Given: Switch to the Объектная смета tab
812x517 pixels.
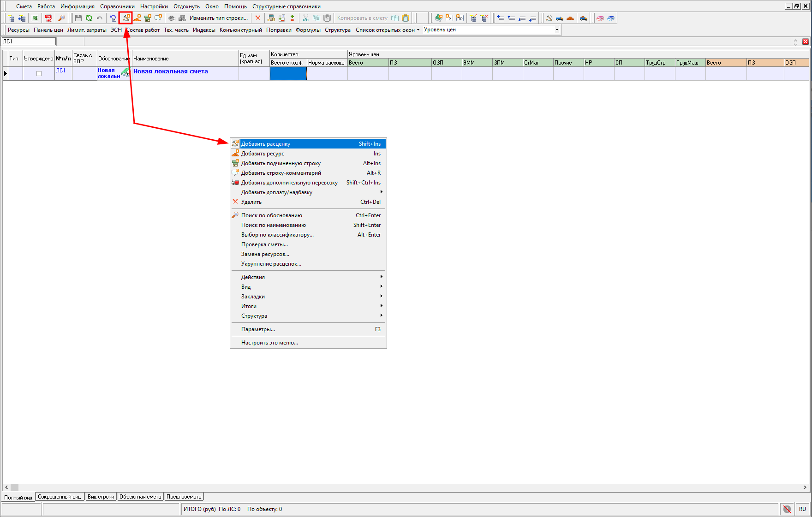Looking at the screenshot, I should pyautogui.click(x=140, y=497).
